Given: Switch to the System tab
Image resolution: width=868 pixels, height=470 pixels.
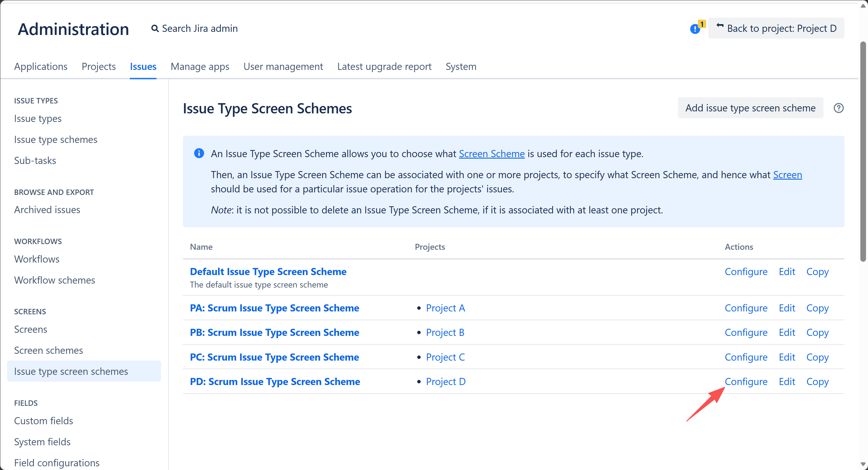Looking at the screenshot, I should (x=461, y=66).
